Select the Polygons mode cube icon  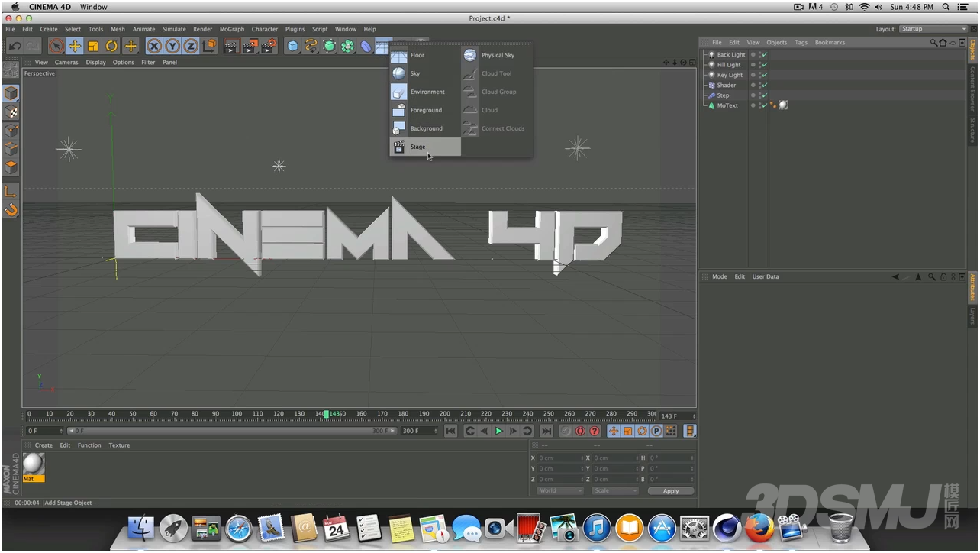coord(11,167)
